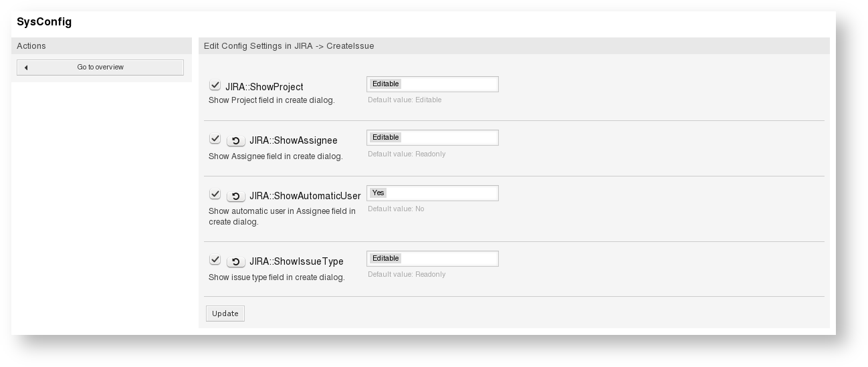
Task: Open the JIRA::ShowIssueType value dropdown
Action: [433, 259]
